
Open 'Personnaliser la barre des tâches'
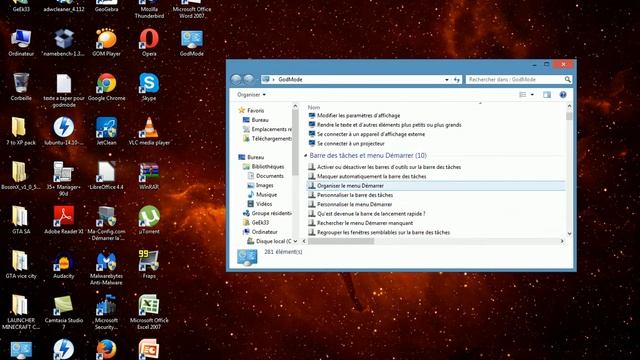[x=351, y=195]
